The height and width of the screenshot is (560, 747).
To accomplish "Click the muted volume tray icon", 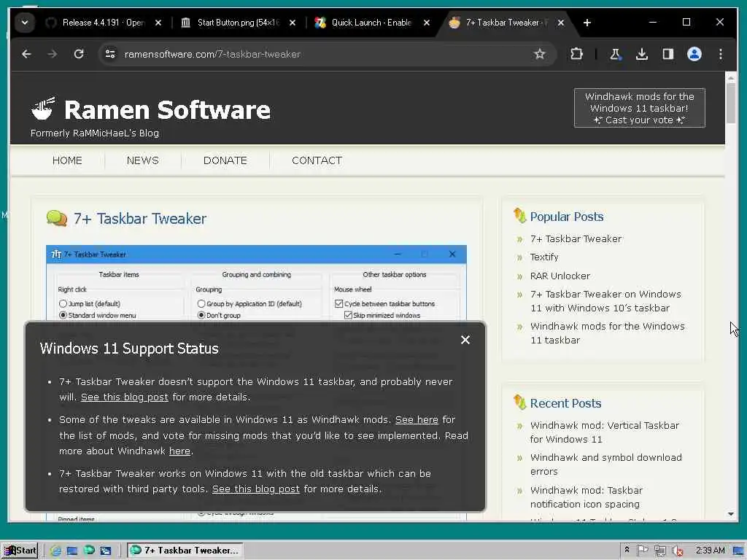I will coord(677,551).
